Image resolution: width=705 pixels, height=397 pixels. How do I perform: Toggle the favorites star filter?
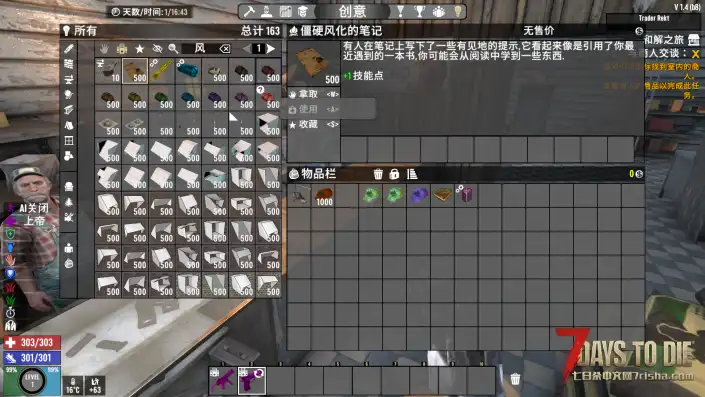(x=140, y=49)
